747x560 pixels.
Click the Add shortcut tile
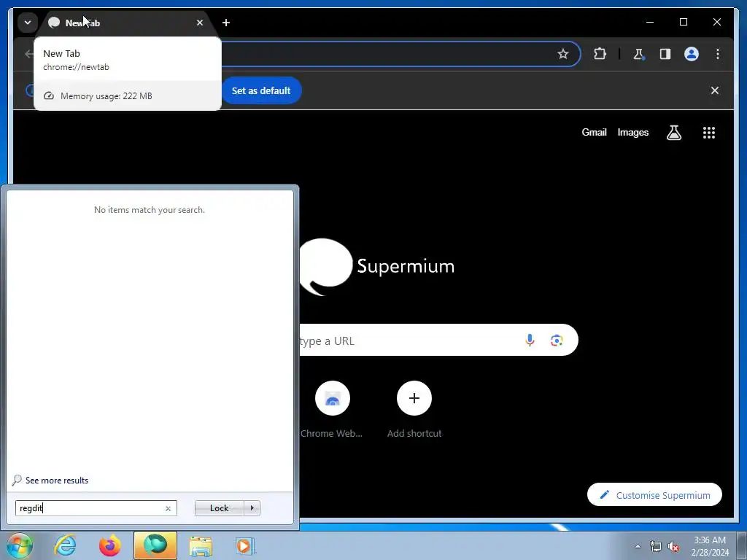(x=414, y=410)
